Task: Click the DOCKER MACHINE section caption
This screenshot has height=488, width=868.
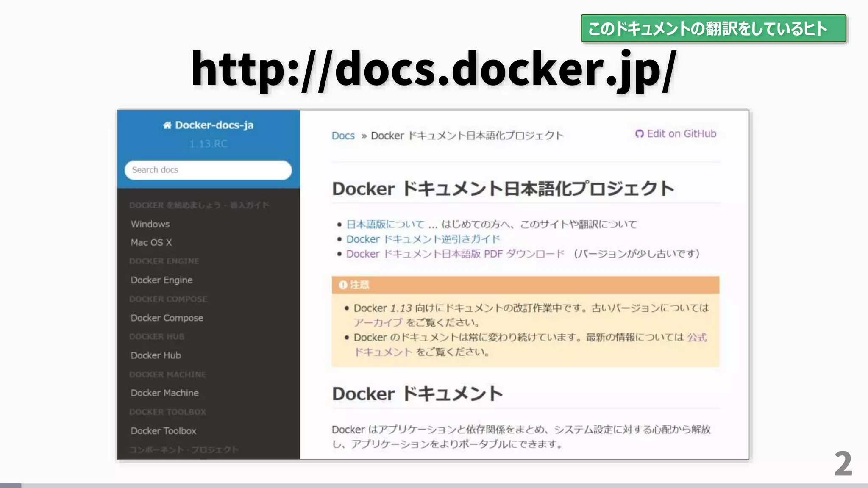Action: [167, 374]
